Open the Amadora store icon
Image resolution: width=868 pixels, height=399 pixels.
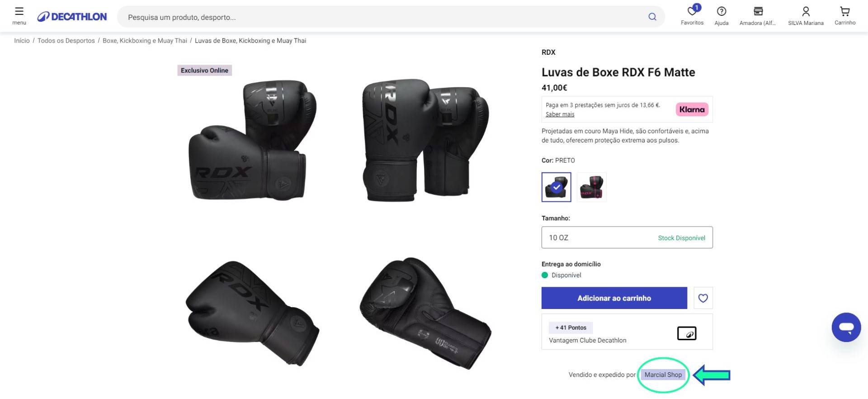(x=758, y=12)
